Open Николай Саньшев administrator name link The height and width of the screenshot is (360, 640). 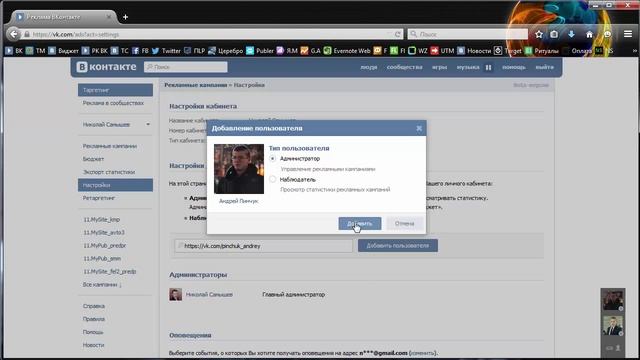tap(209, 294)
